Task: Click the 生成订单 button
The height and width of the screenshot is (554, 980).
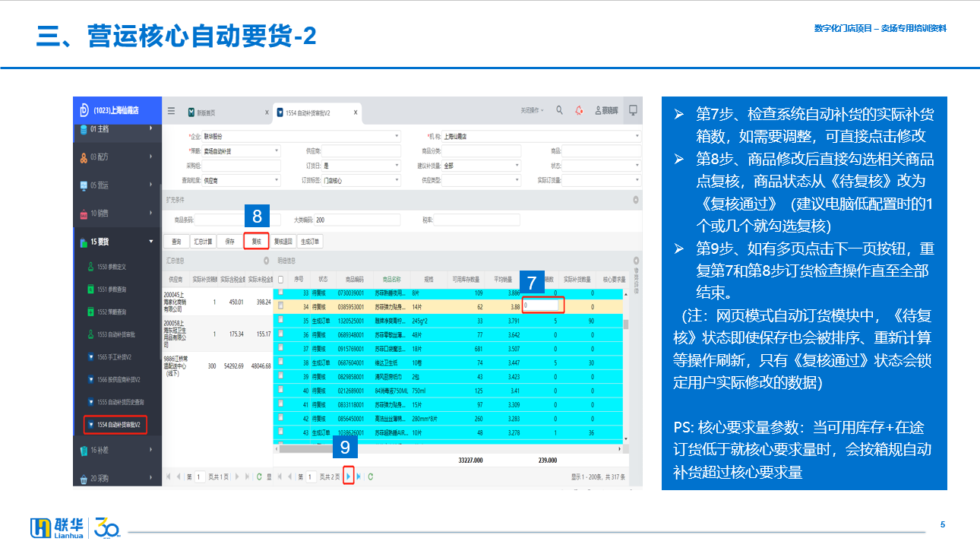Action: (311, 242)
